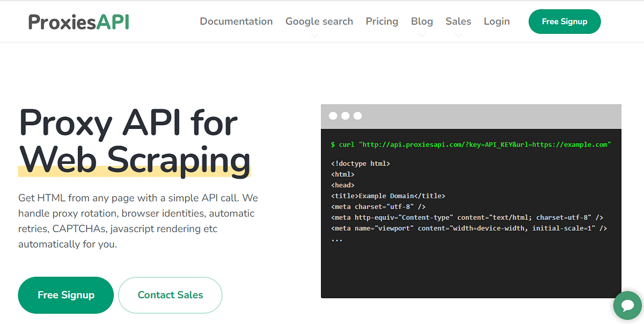Click the hero Free Signup button
Viewport: 644px width, 324px height.
point(65,295)
